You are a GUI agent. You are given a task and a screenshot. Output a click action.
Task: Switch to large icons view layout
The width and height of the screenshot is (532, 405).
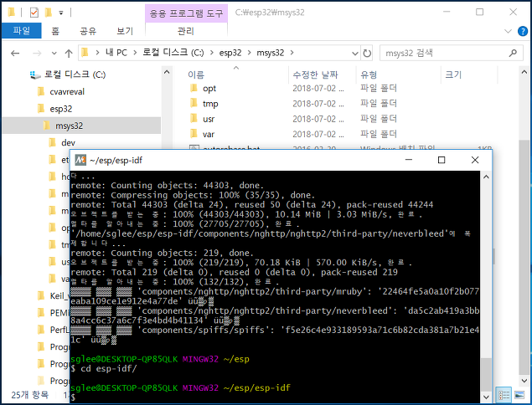(x=519, y=395)
